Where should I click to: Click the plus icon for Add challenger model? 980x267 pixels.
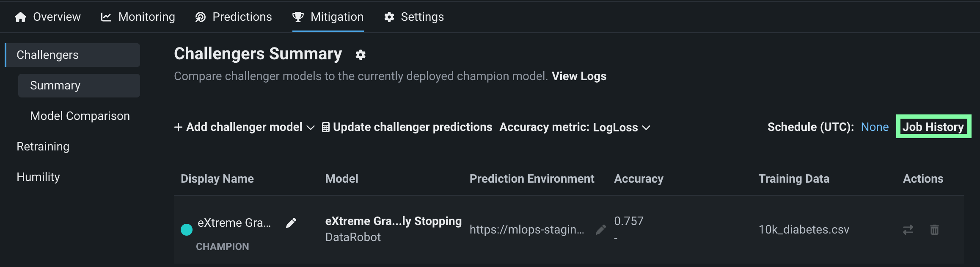point(178,127)
